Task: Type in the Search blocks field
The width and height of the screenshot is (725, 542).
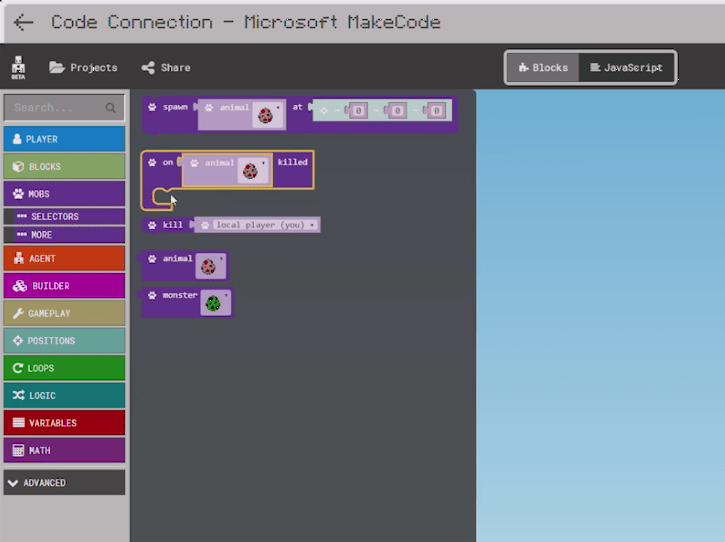Action: coord(55,107)
